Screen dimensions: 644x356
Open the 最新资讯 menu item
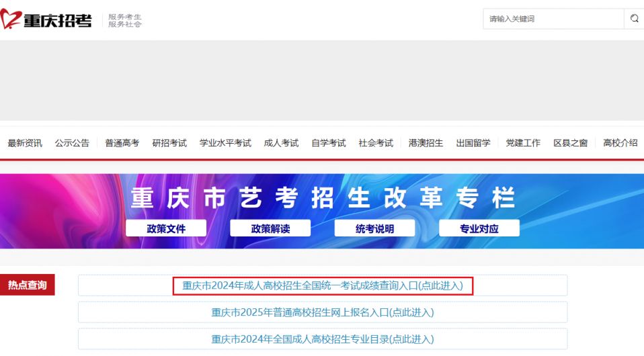click(25, 143)
